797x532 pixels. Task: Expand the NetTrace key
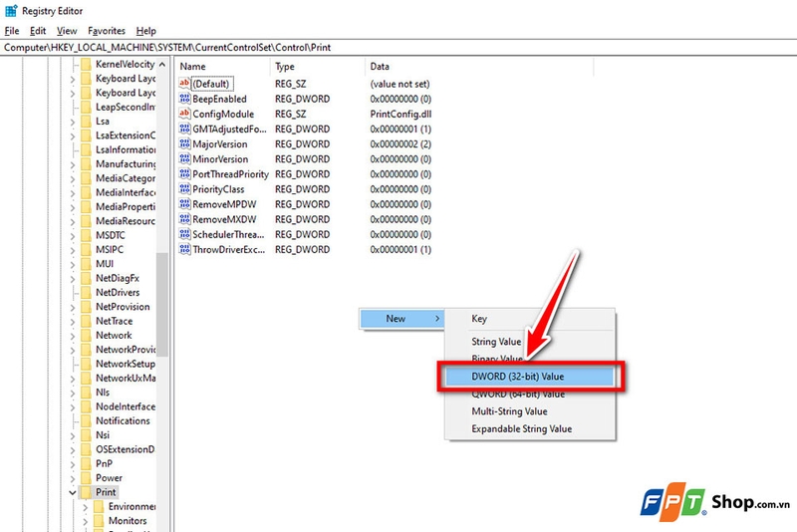click(72, 321)
